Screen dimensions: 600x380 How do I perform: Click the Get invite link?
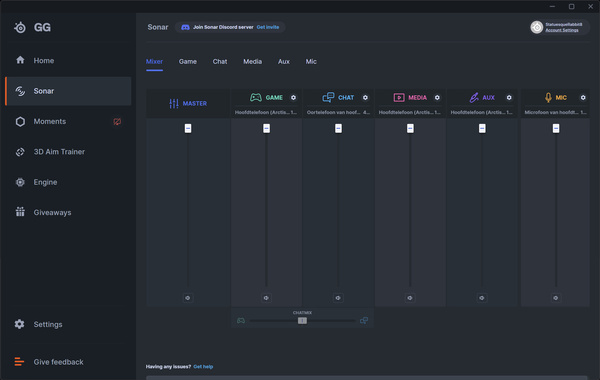click(x=267, y=27)
